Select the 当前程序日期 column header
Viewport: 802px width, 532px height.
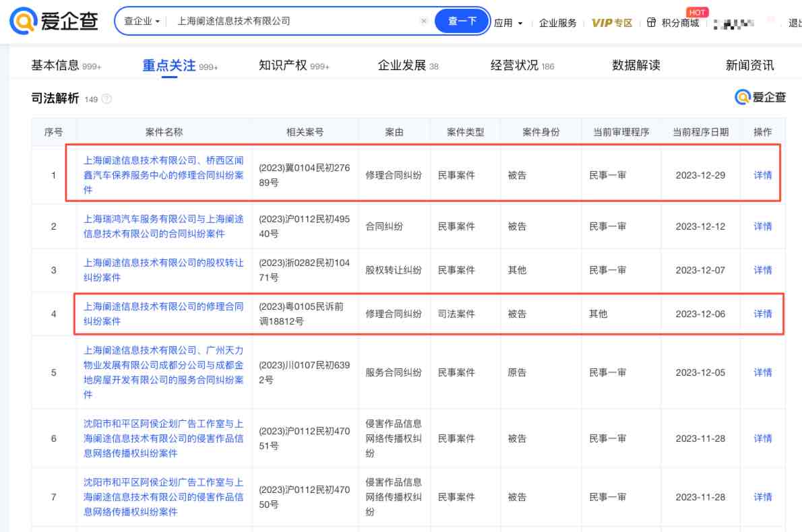tap(700, 133)
